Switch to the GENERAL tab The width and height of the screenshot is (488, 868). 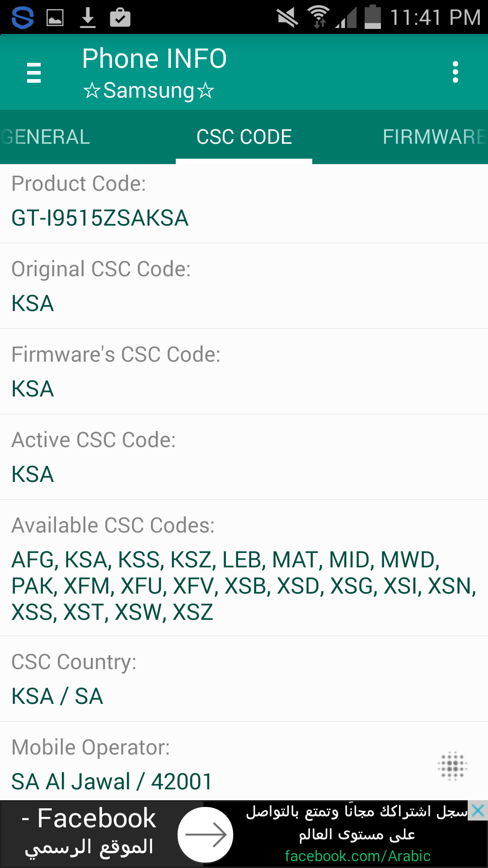(46, 137)
